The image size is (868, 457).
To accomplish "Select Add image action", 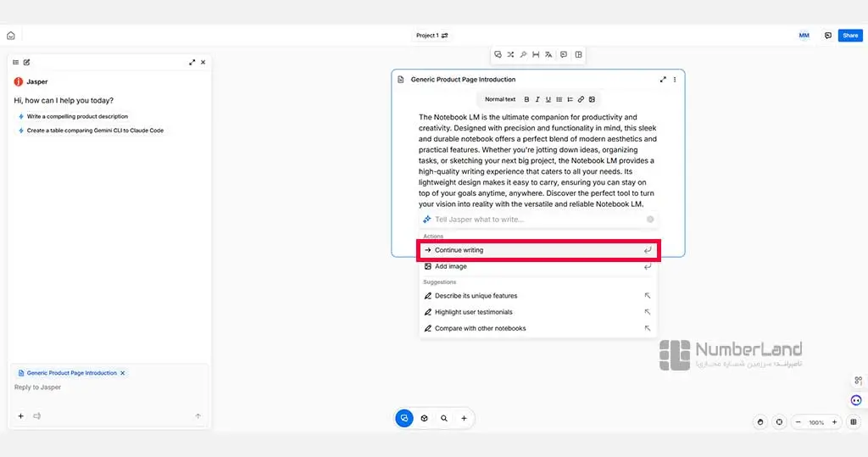I will click(x=538, y=266).
